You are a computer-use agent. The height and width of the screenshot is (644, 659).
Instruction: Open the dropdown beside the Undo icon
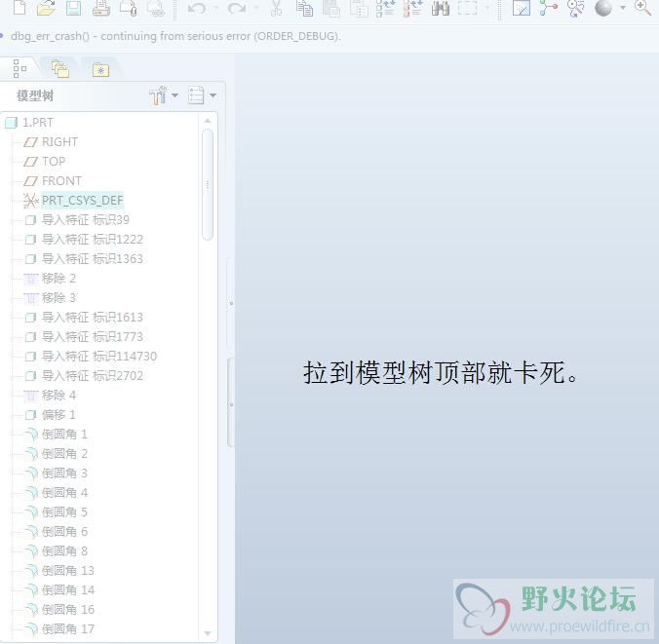coord(216,8)
